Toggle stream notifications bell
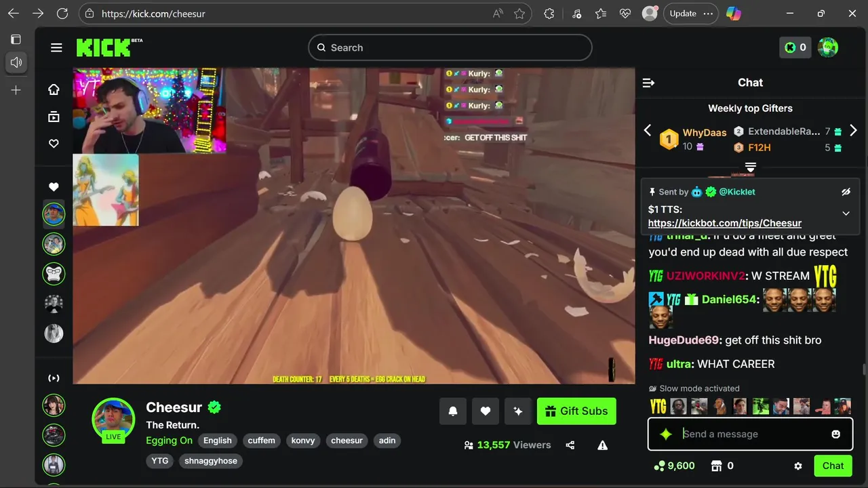 (453, 411)
